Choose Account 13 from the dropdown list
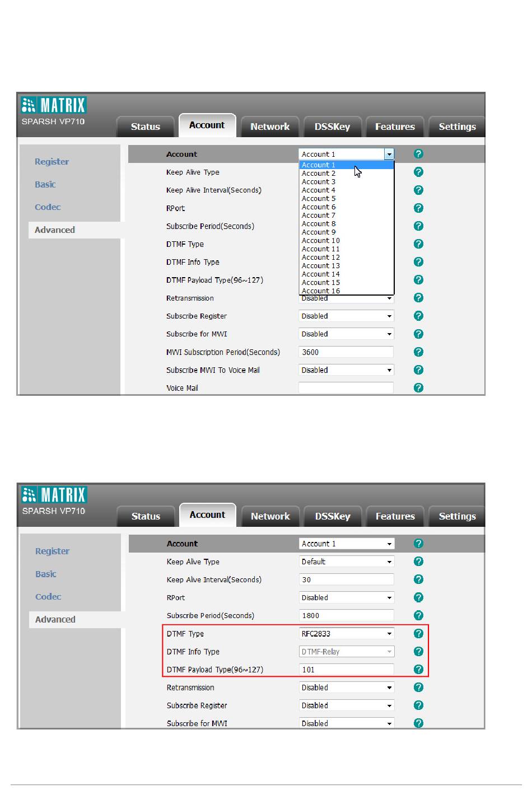The image size is (532, 795). click(x=347, y=266)
